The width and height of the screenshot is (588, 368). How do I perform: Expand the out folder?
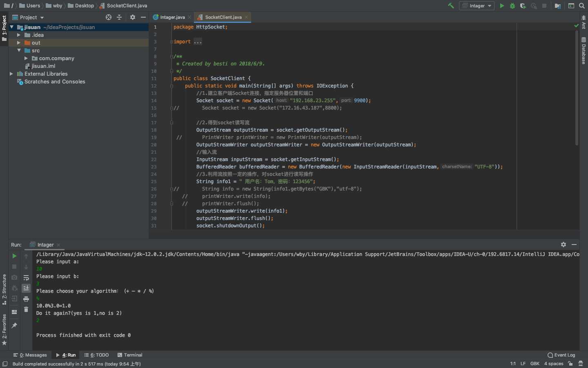19,43
